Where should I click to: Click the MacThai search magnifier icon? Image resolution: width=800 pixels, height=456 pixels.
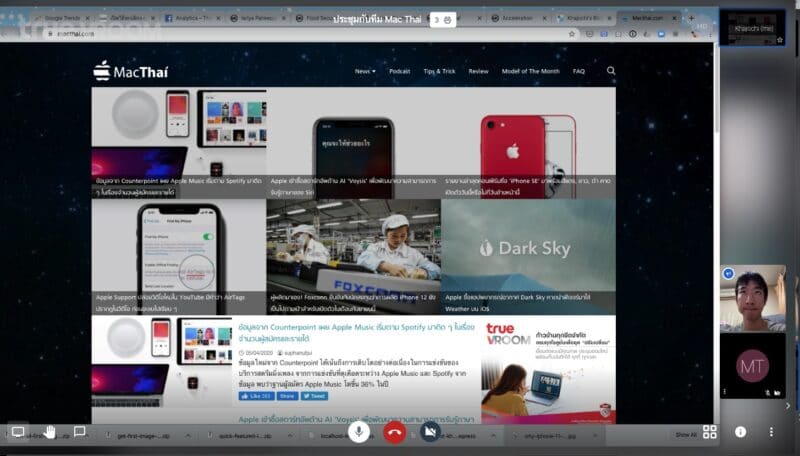[611, 71]
